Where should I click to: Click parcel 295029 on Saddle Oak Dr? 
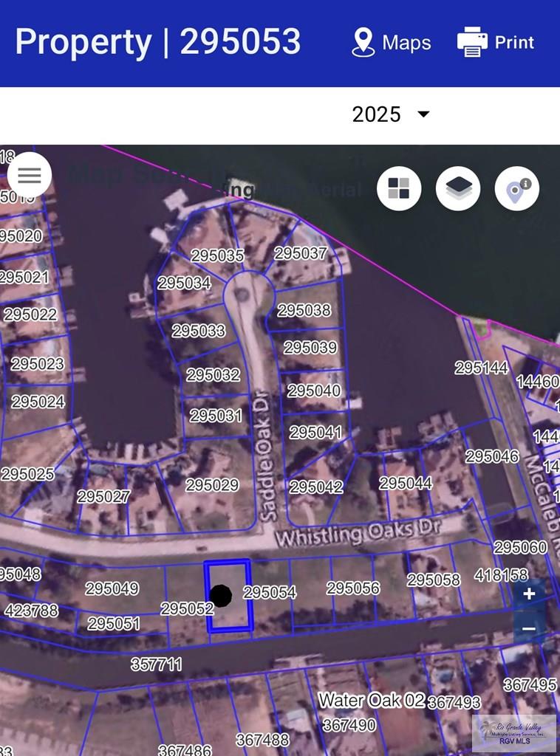click(x=212, y=485)
